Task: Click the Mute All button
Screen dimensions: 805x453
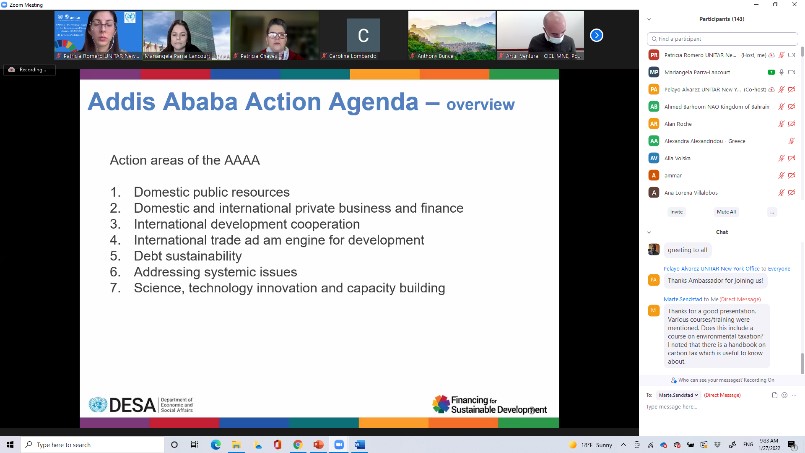Action: click(x=725, y=212)
